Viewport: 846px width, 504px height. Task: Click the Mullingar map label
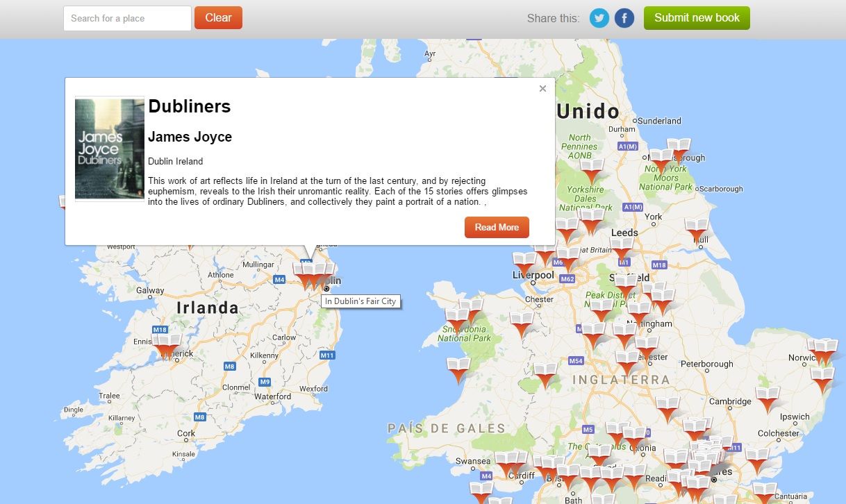(x=258, y=264)
